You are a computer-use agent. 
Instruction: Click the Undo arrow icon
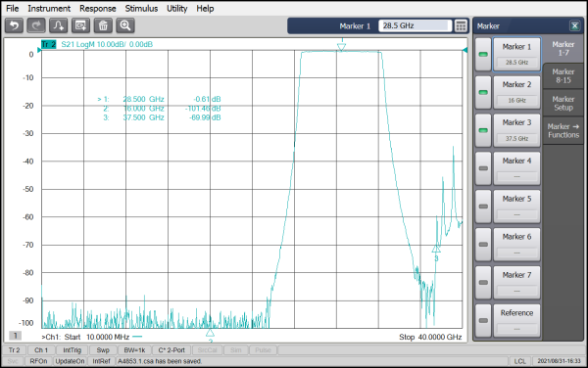click(15, 25)
